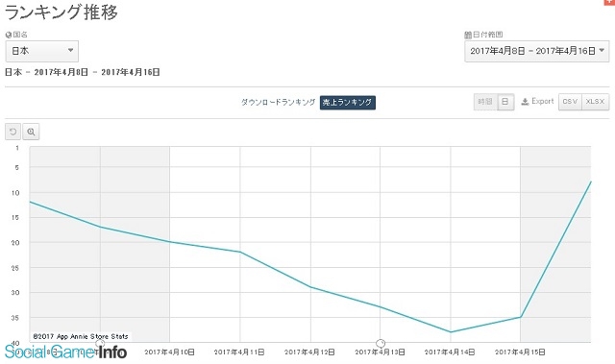The height and width of the screenshot is (364, 615).
Task: Click the red corner icon at top right
Action: (x=611, y=2)
